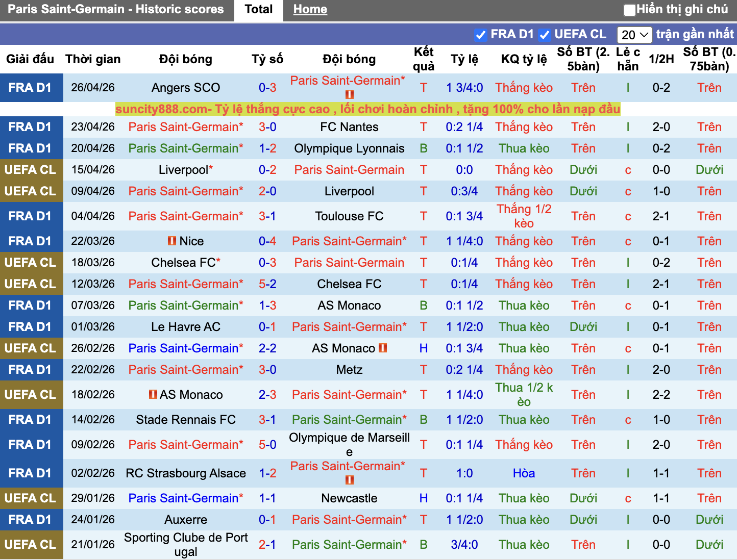Switch to the Total tab

(259, 9)
